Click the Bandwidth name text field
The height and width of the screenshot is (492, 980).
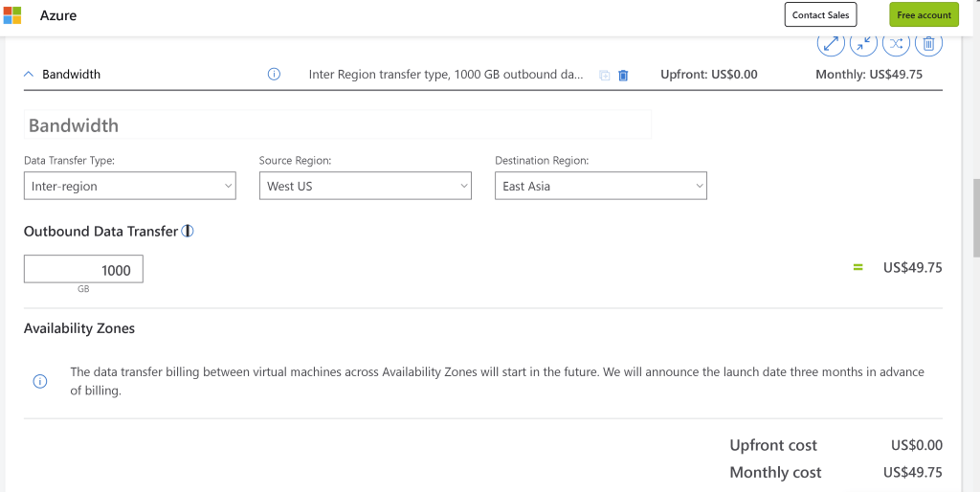(338, 125)
